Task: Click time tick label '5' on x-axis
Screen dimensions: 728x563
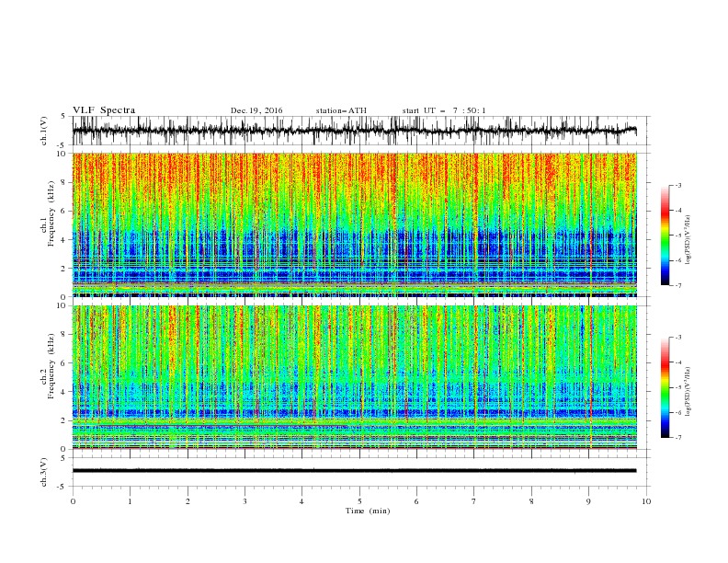Action: coord(359,501)
